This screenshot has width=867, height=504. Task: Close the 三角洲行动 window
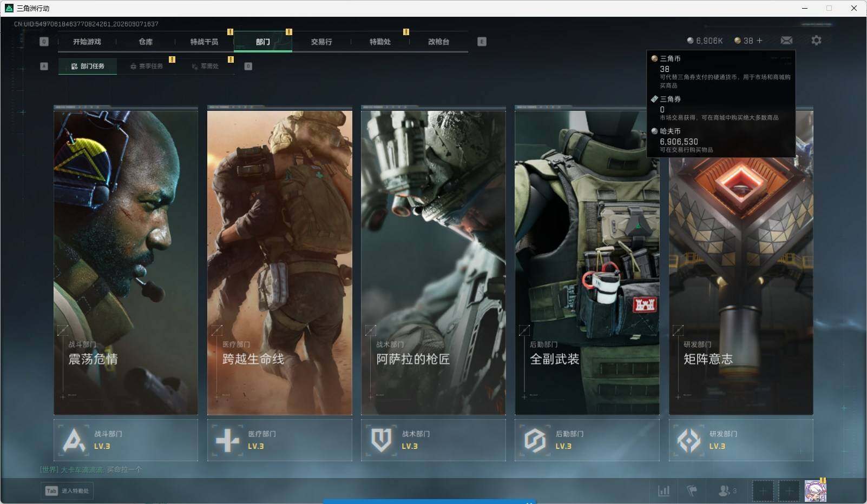(854, 8)
